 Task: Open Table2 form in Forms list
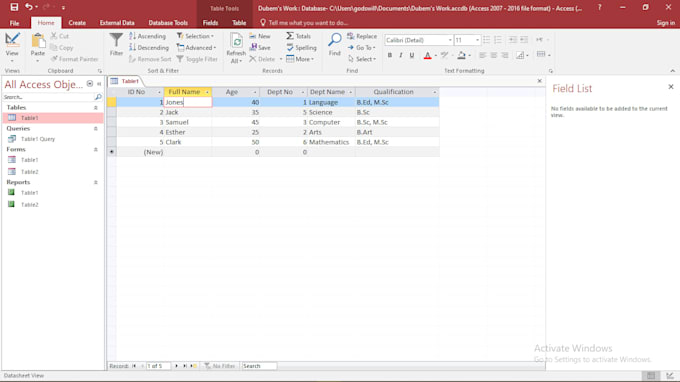pyautogui.click(x=29, y=172)
